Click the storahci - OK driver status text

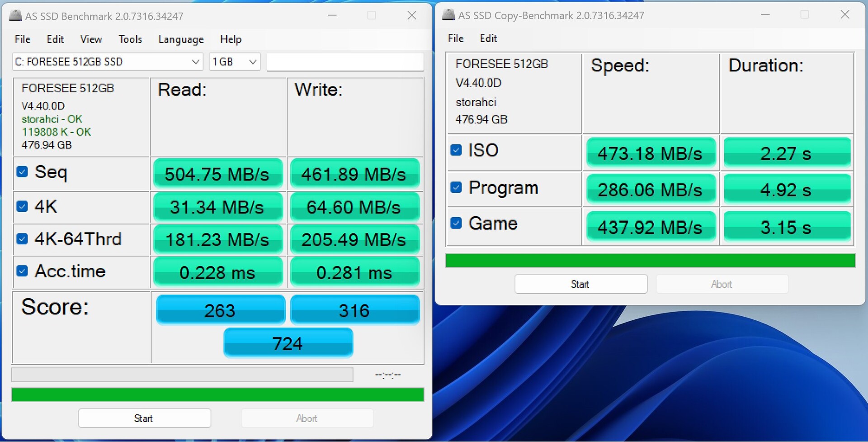52,119
